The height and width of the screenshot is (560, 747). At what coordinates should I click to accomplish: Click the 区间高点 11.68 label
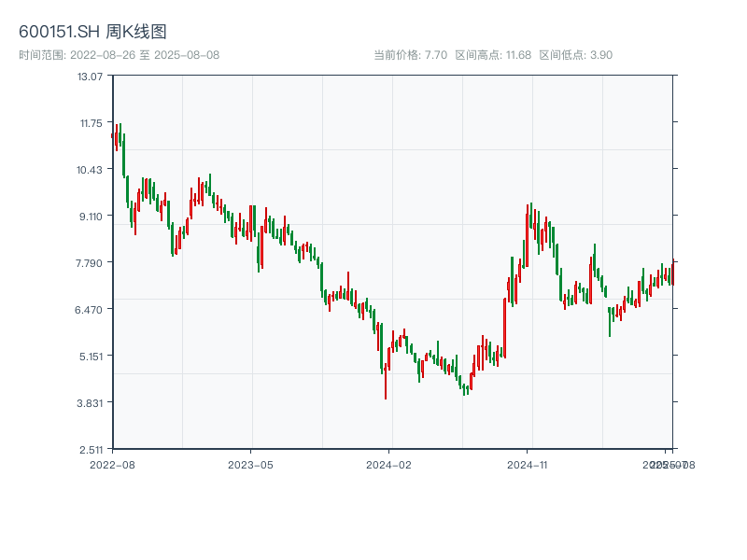pos(493,55)
